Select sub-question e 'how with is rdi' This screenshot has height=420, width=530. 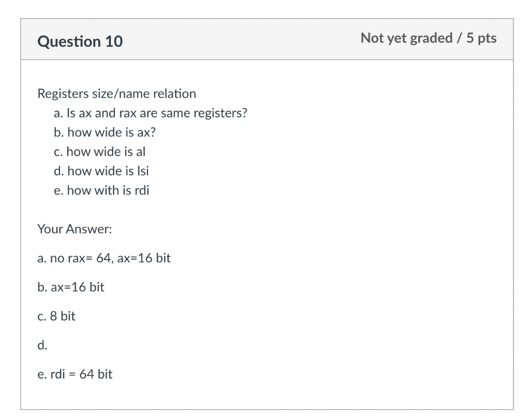(101, 190)
